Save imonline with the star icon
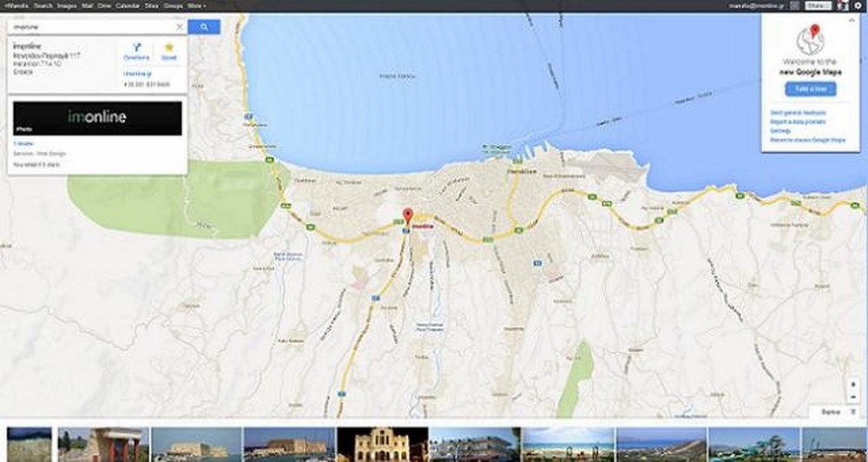The width and height of the screenshot is (868, 462). click(169, 51)
